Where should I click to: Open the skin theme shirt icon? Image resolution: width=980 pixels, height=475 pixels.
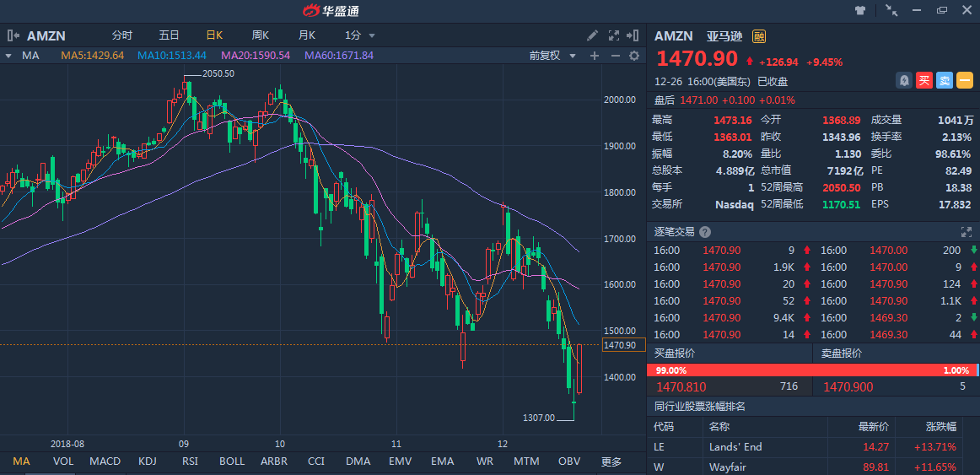click(860, 10)
